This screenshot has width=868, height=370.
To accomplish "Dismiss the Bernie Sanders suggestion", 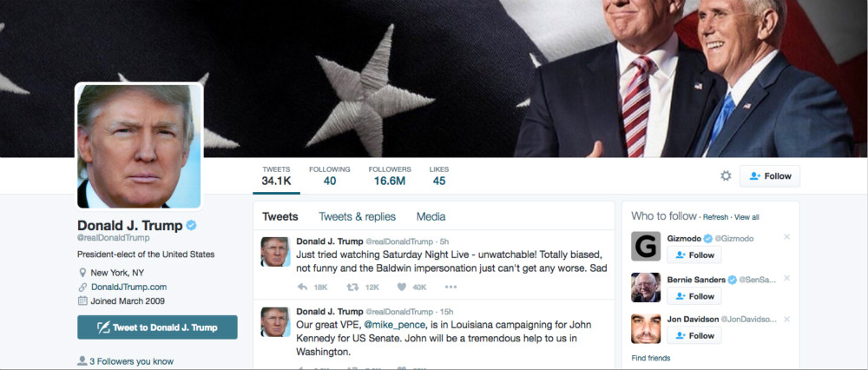I will pos(786,279).
